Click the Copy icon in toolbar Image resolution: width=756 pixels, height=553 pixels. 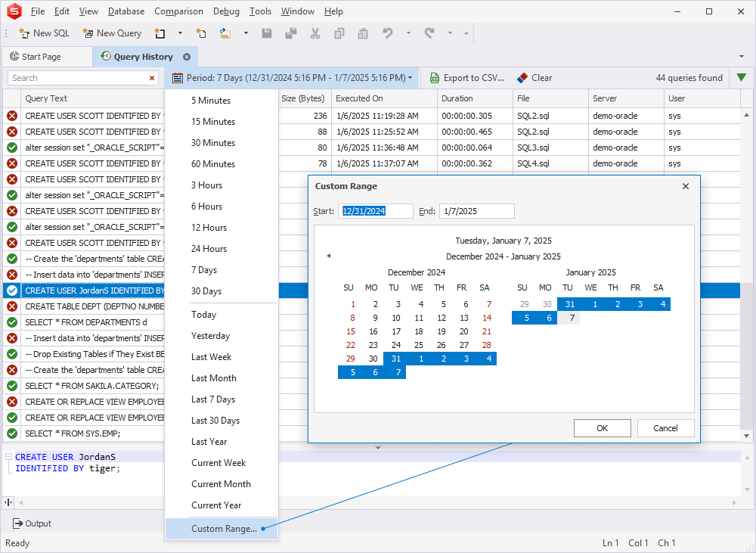click(x=339, y=33)
